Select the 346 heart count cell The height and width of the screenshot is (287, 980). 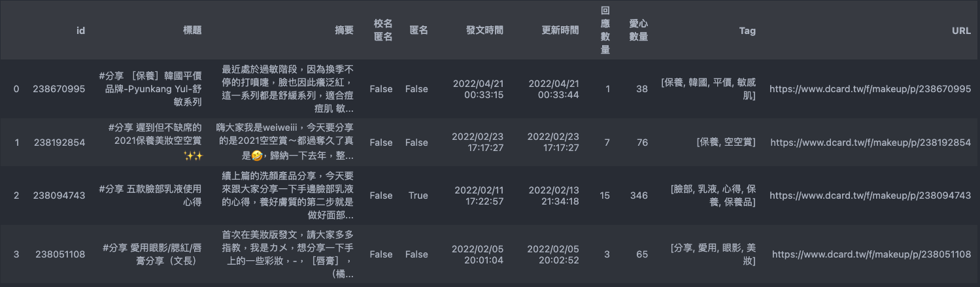pos(639,195)
